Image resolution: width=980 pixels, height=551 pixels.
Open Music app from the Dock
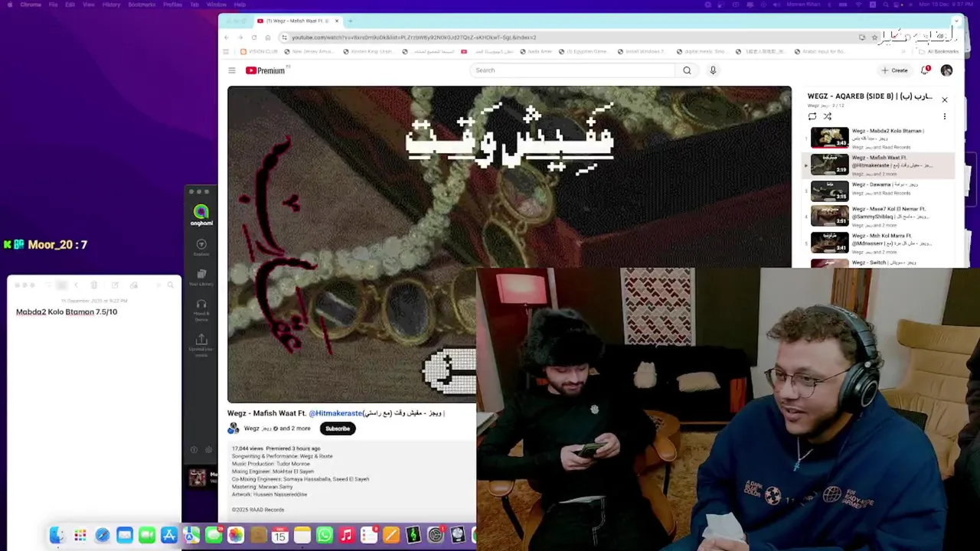click(347, 535)
